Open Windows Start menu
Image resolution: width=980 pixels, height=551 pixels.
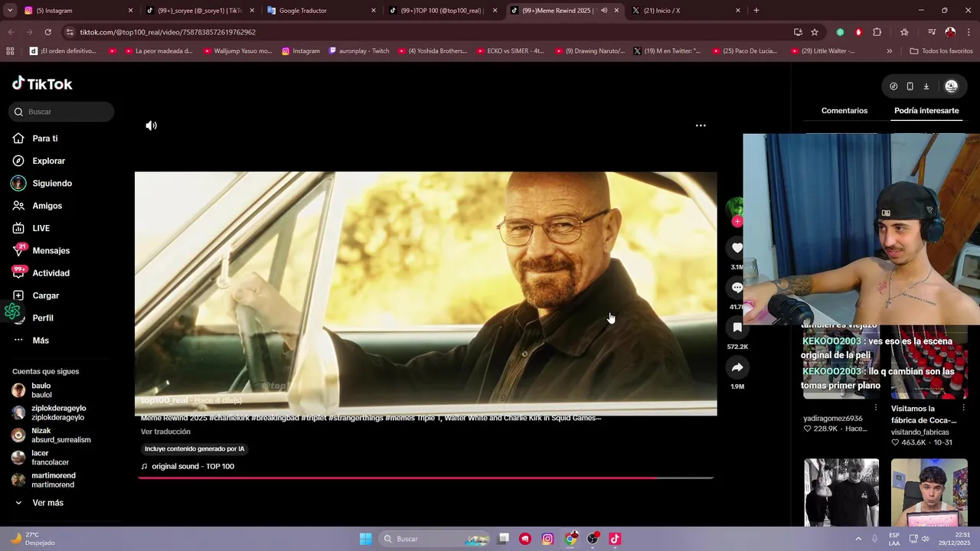point(365,539)
